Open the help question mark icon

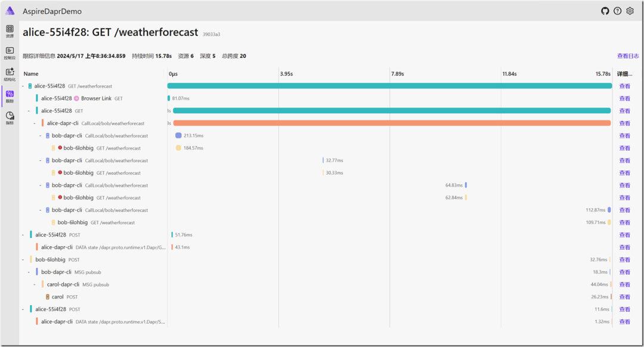pos(617,11)
